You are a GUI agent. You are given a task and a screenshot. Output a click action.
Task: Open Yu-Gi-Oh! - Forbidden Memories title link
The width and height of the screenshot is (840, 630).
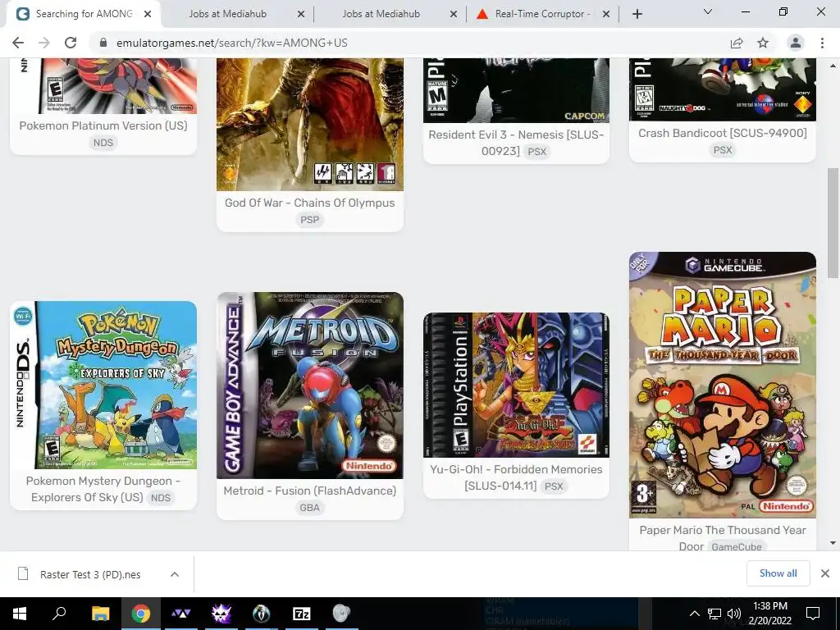(515, 477)
